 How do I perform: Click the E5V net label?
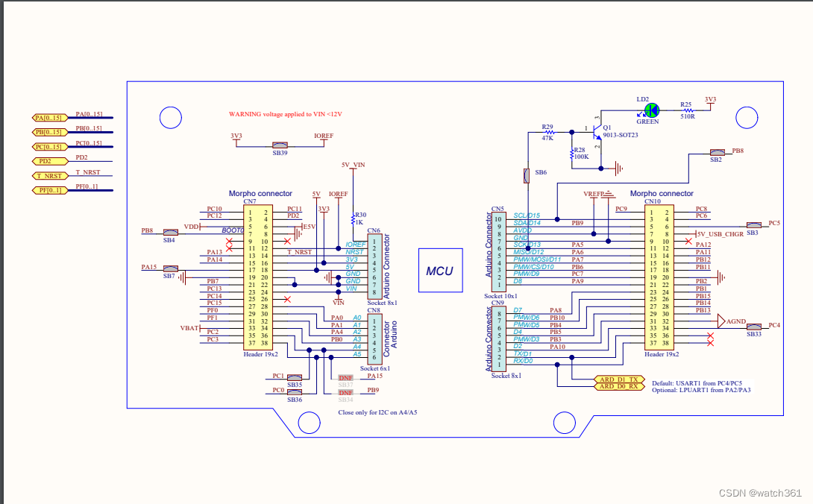pyautogui.click(x=310, y=227)
